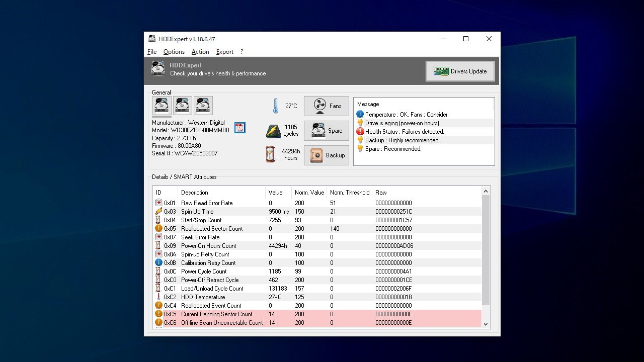Click the Start/Stop Count row icon
This screenshot has height=362, width=644.
(158, 220)
